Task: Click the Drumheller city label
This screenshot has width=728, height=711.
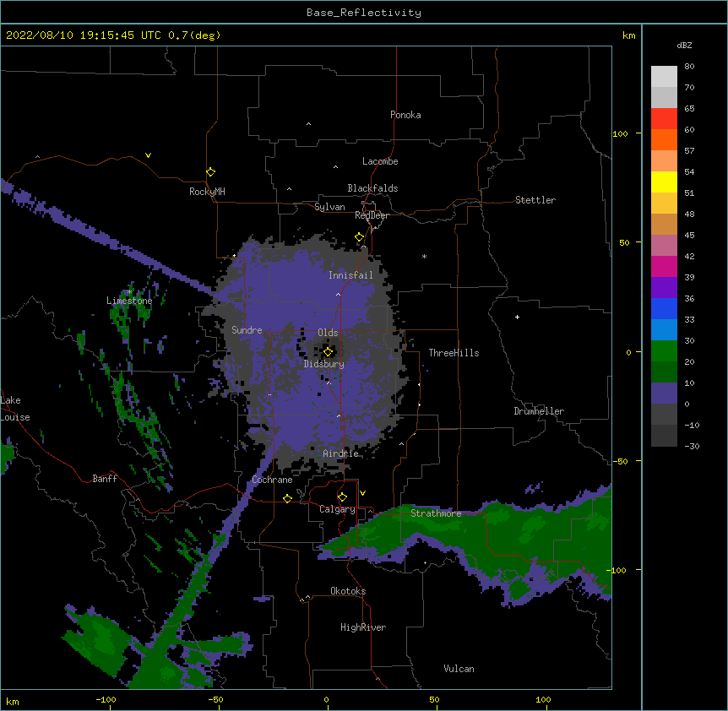Action: tap(539, 411)
